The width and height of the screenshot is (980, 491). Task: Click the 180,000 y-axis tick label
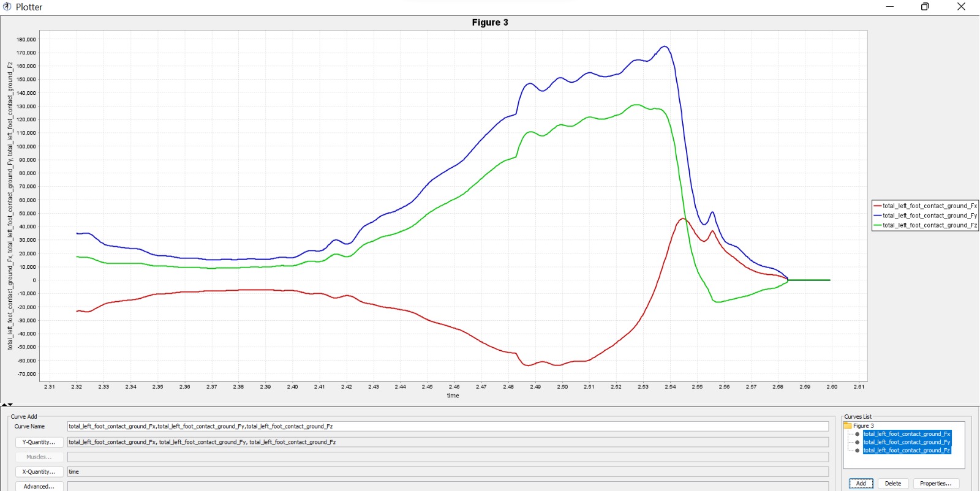26,39
